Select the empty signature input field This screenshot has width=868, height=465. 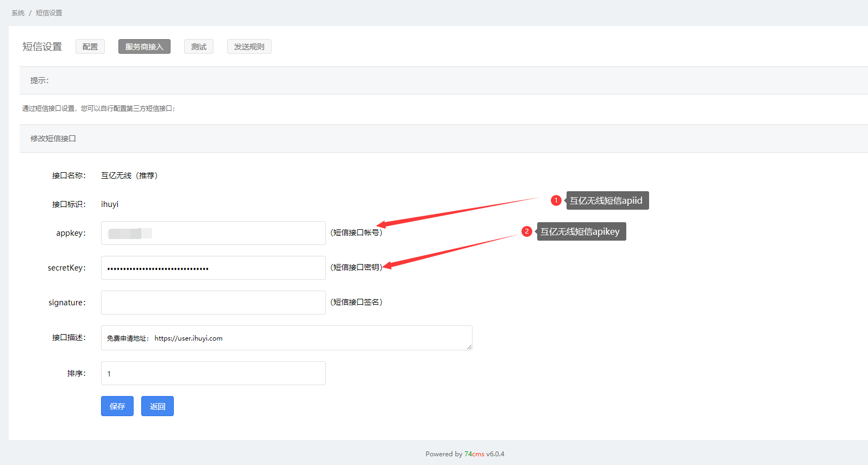213,303
